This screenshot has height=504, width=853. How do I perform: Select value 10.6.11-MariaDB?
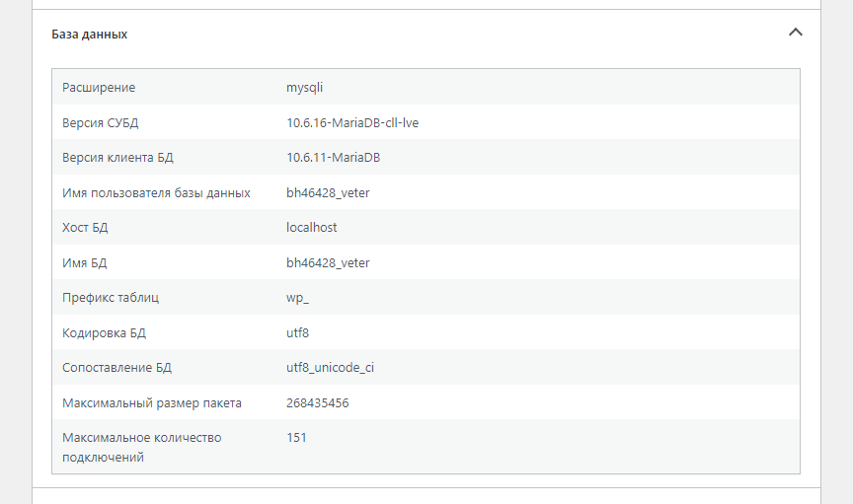(333, 158)
